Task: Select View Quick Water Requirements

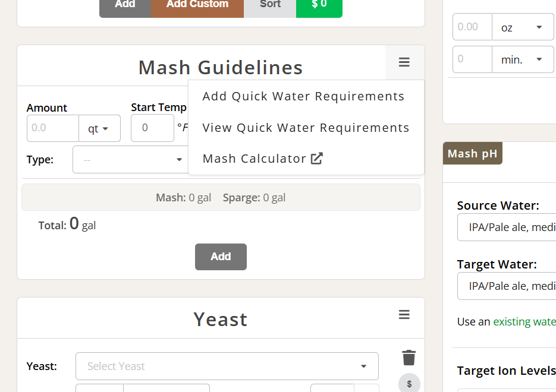Action: point(306,128)
